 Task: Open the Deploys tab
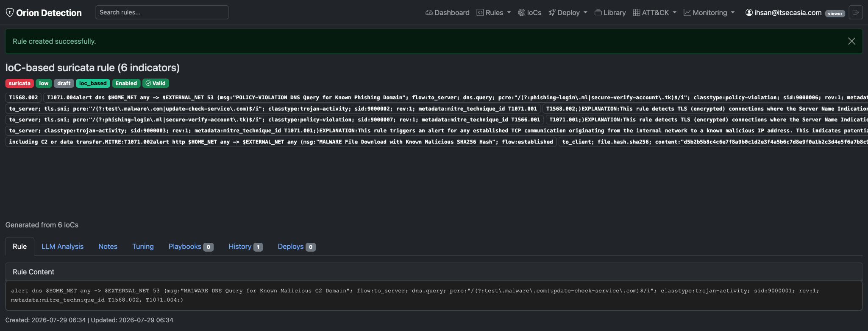(296, 247)
